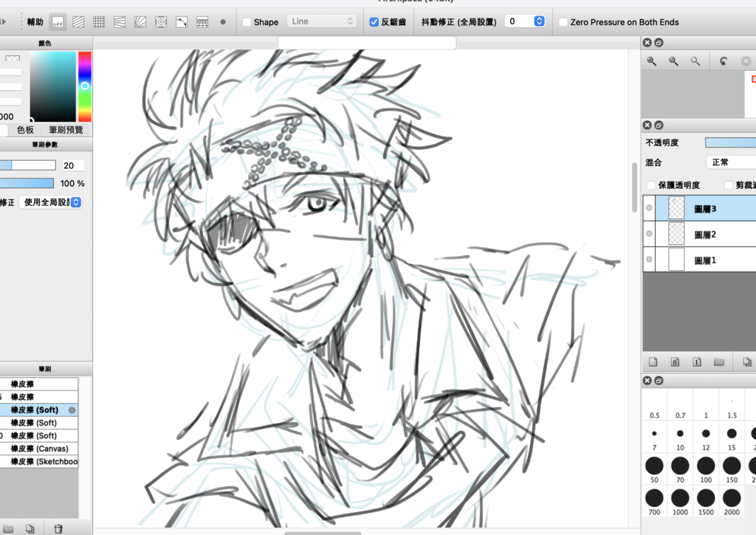This screenshot has height=535, width=756.
Task: Delete the selected brush with trash icon
Action: pyautogui.click(x=58, y=529)
